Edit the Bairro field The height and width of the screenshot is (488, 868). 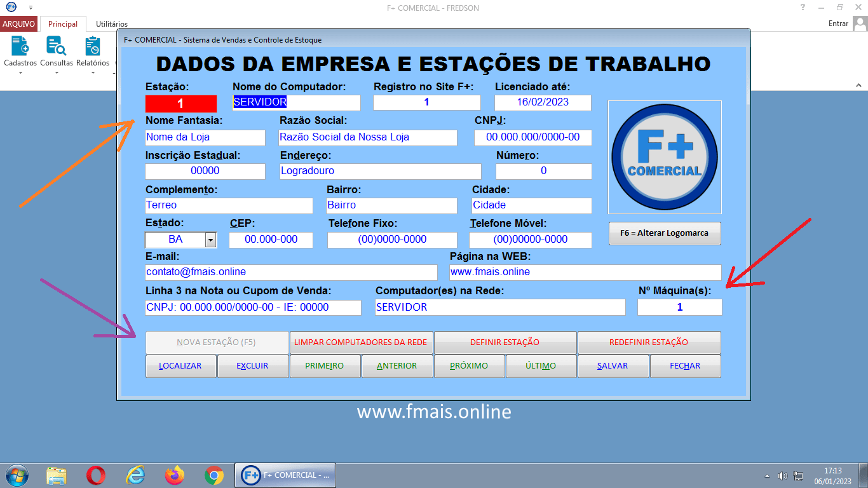(391, 206)
